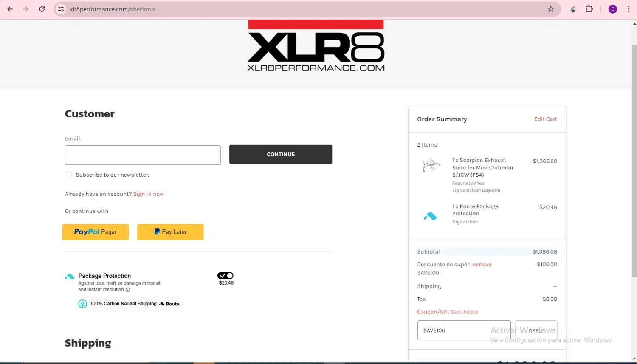Click the extension icon left of puzzle
637x364 pixels.
point(573,9)
